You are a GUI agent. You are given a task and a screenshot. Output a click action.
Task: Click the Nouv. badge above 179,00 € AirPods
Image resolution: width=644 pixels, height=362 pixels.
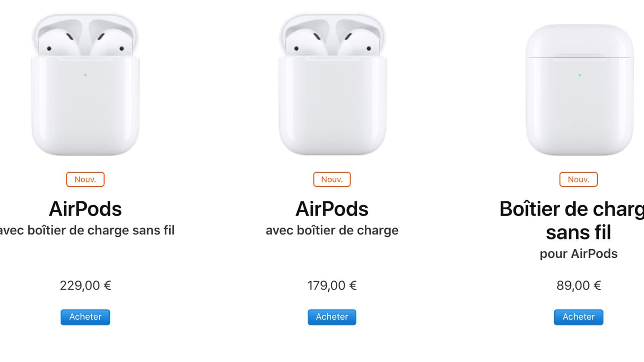pos(332,179)
